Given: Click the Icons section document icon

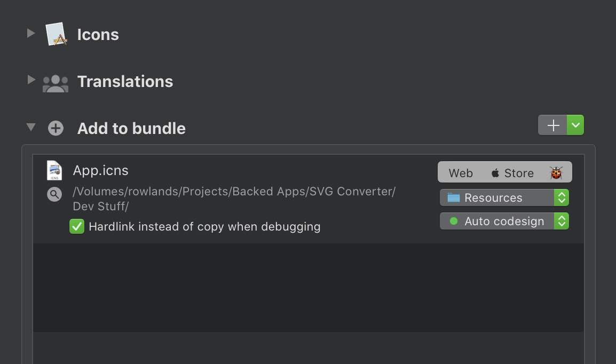Looking at the screenshot, I should click(56, 34).
